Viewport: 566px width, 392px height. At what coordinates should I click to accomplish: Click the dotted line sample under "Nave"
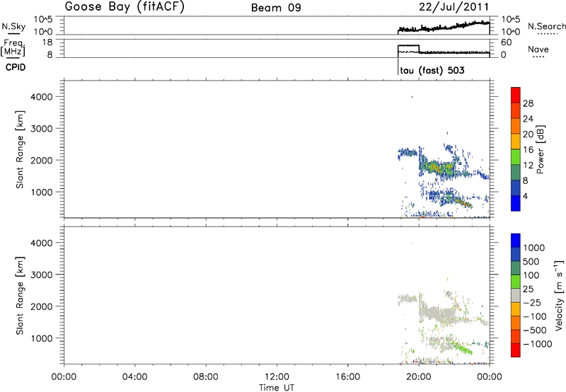[539, 57]
